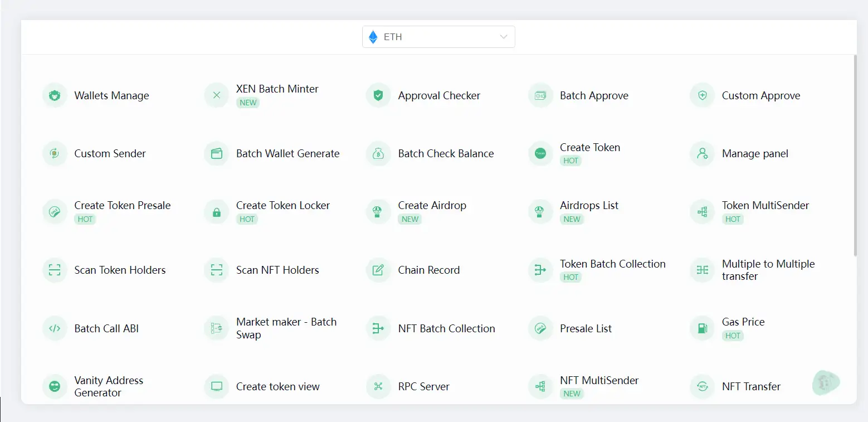Open Multiple to Multiple transfer

[768, 270]
